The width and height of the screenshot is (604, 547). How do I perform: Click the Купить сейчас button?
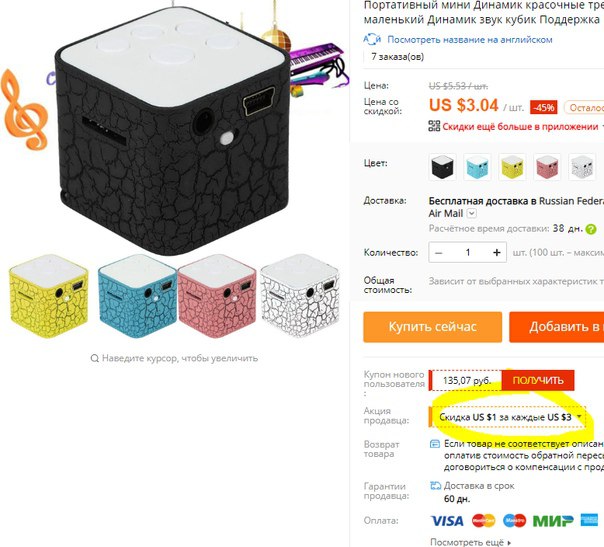click(433, 327)
